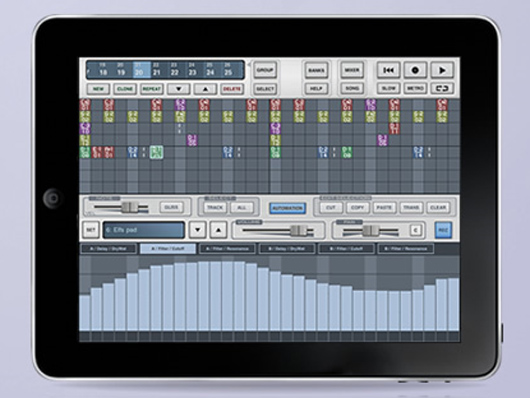
Task: Select pattern 21 in the pattern strip
Action: coord(156,70)
